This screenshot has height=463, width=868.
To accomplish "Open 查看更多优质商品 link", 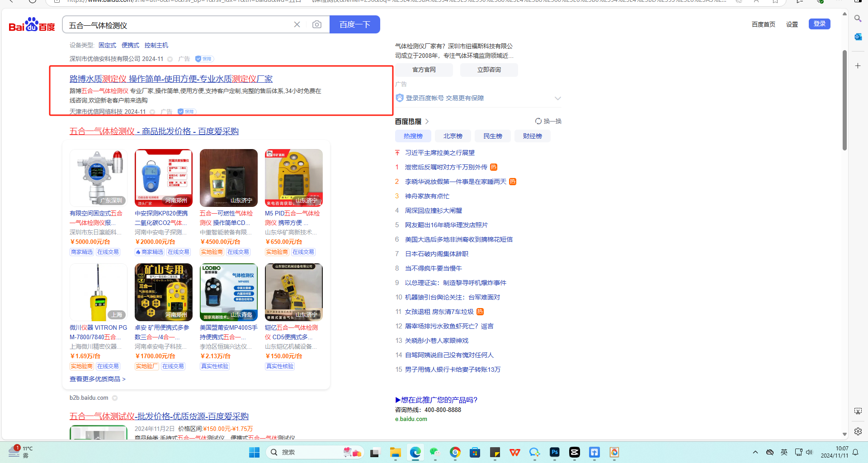I will click(97, 379).
